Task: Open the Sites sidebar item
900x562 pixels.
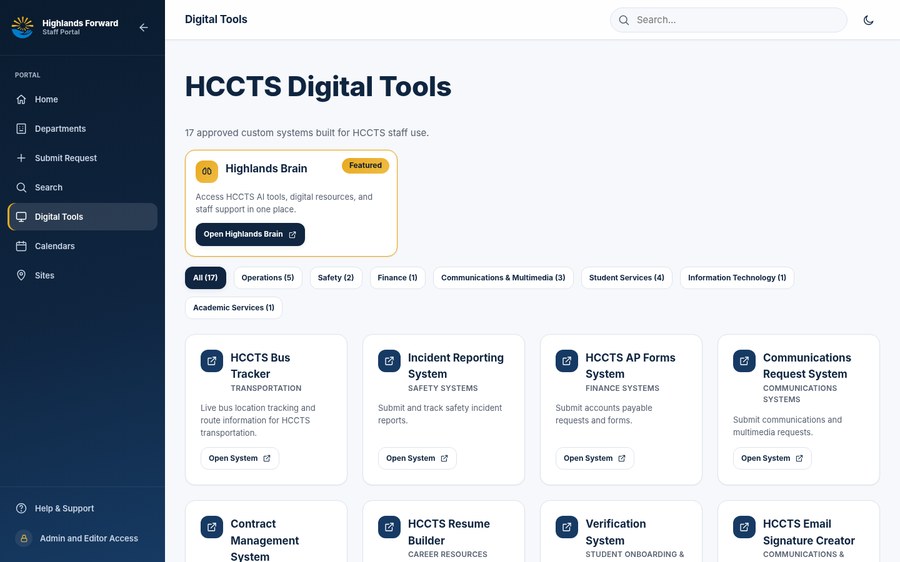Action: 83,275
